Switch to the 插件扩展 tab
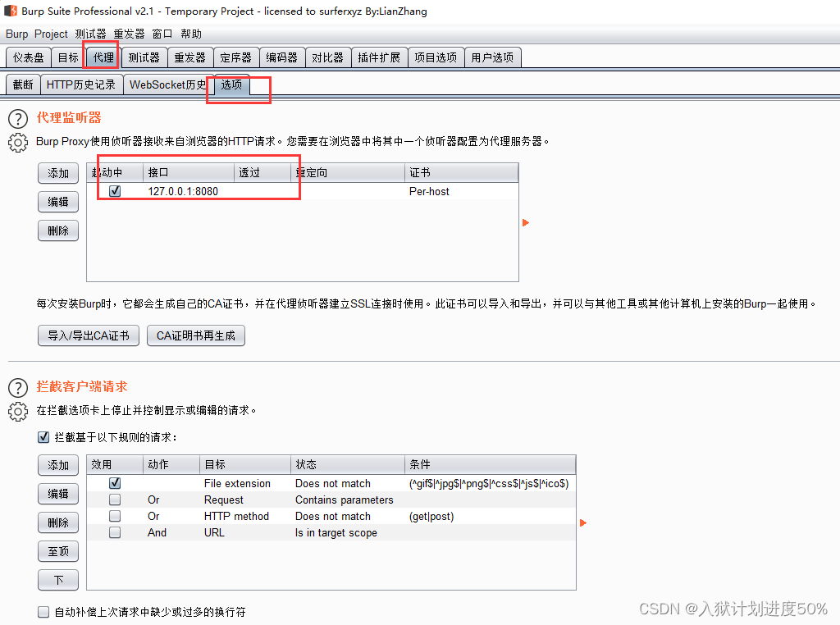The height and width of the screenshot is (625, 840). coord(379,58)
